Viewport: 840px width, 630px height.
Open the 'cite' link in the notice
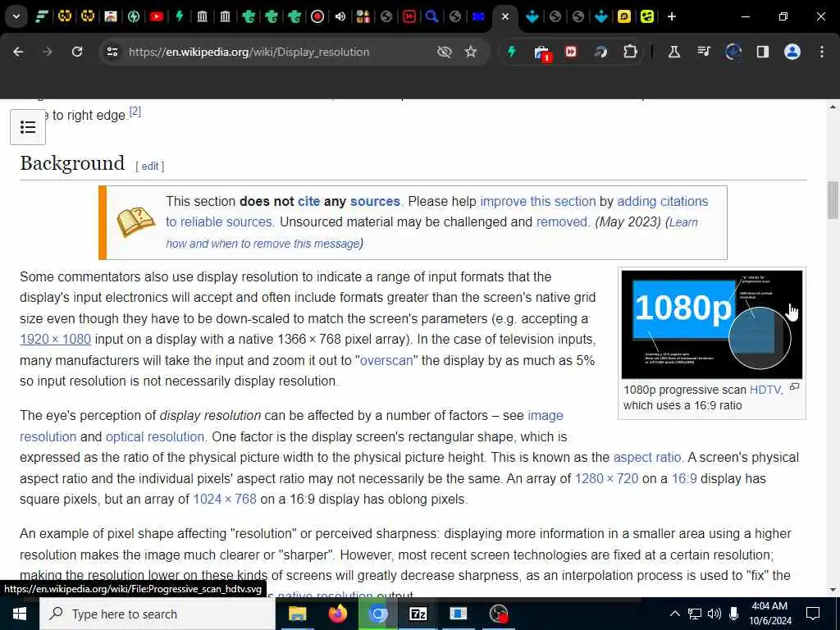[x=308, y=202]
